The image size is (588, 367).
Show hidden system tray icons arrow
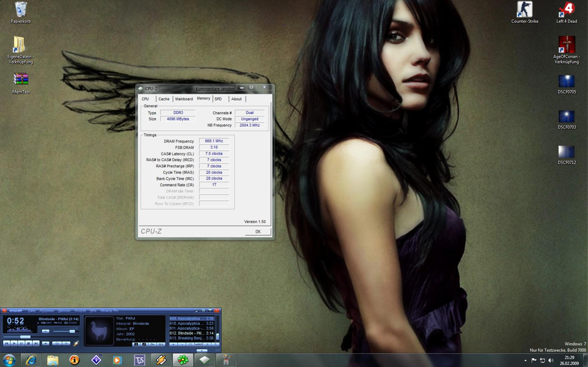point(525,360)
